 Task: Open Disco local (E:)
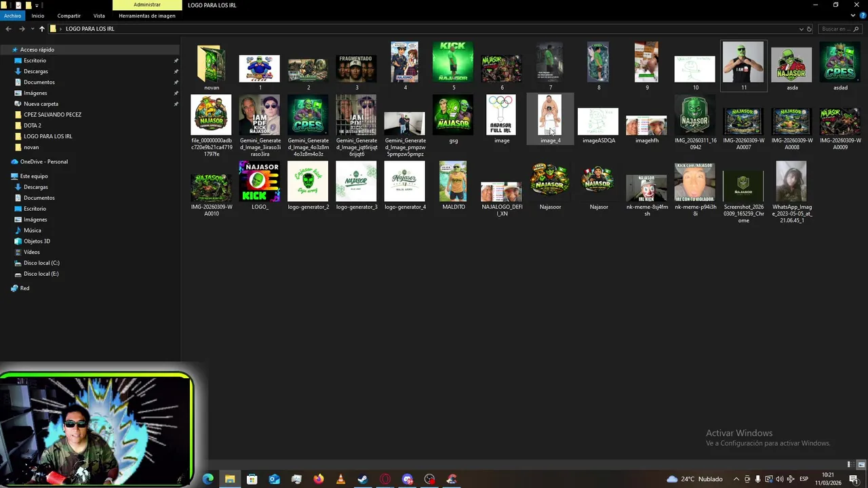tap(41, 274)
